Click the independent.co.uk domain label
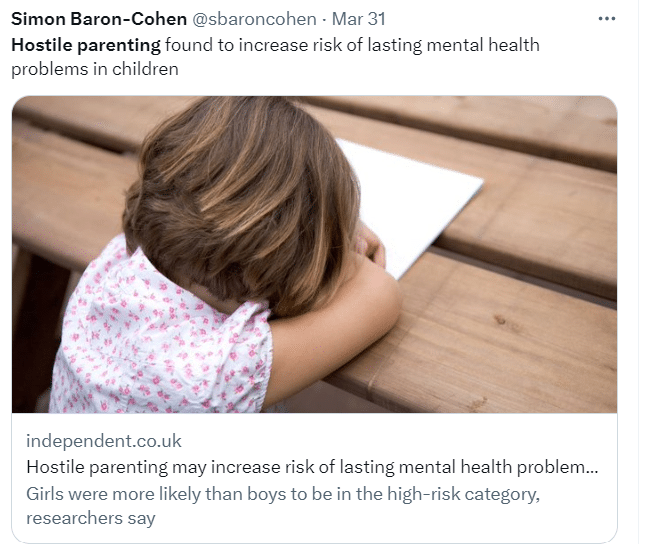 pos(104,441)
